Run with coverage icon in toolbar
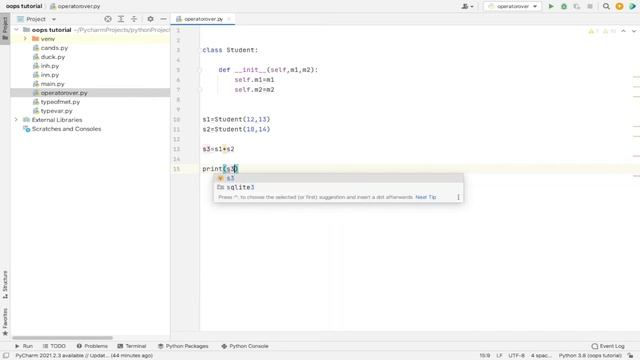640x360 pixels. (577, 7)
